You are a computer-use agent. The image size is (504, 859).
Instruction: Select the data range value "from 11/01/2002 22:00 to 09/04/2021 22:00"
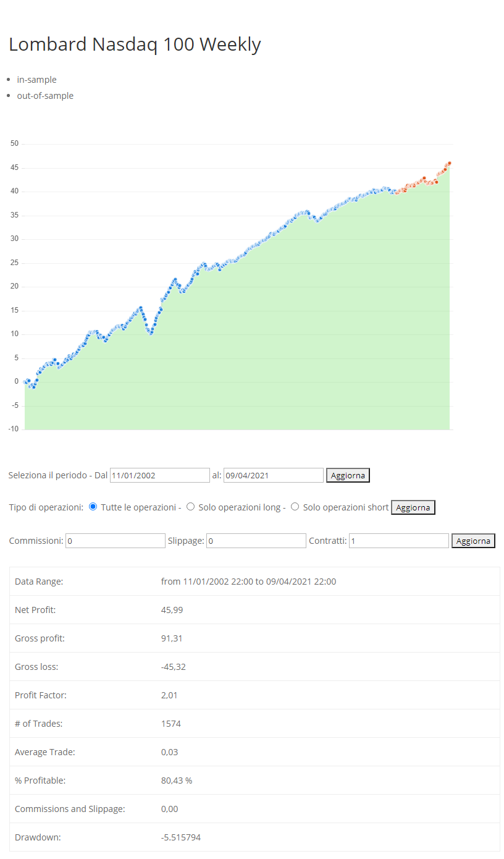(248, 582)
